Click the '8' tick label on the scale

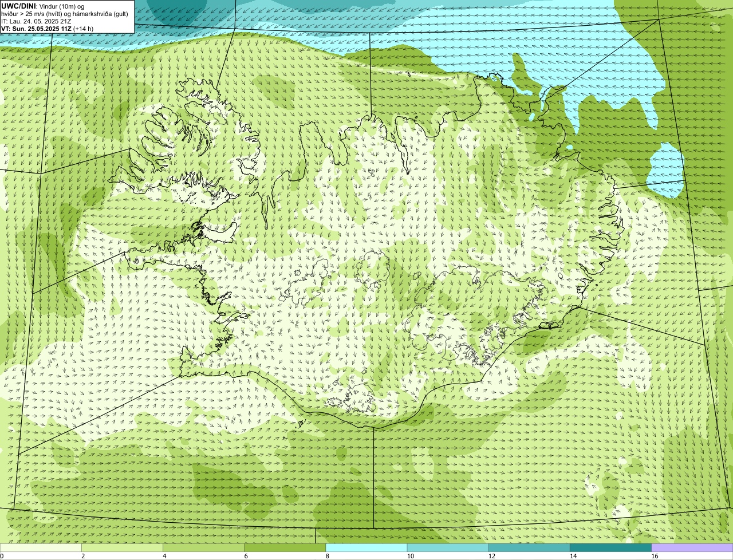tap(327, 556)
